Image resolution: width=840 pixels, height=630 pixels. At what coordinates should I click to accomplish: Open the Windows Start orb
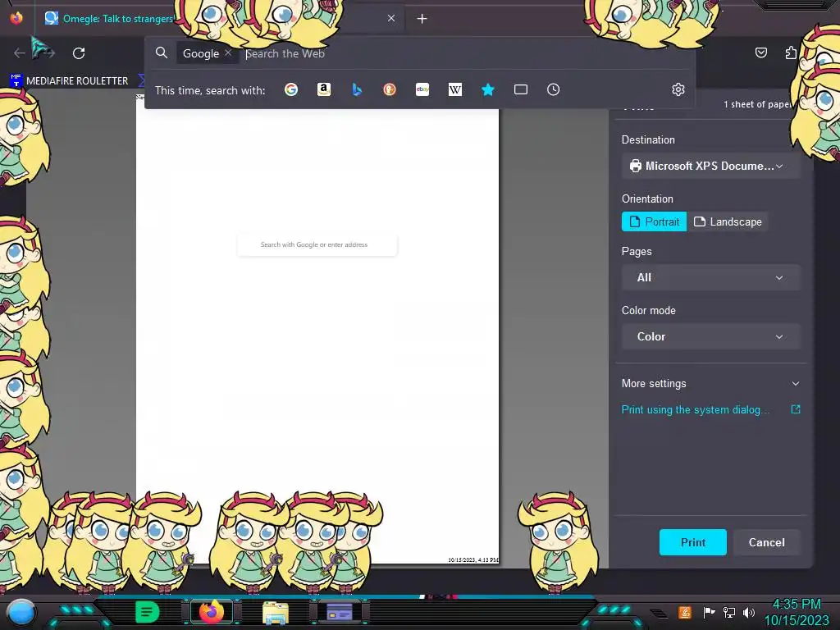[x=21, y=613]
